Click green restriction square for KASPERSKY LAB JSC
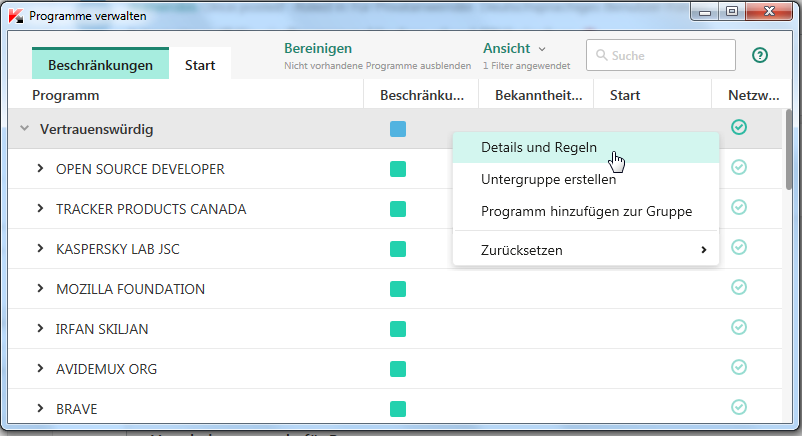This screenshot has width=802, height=436. click(398, 249)
